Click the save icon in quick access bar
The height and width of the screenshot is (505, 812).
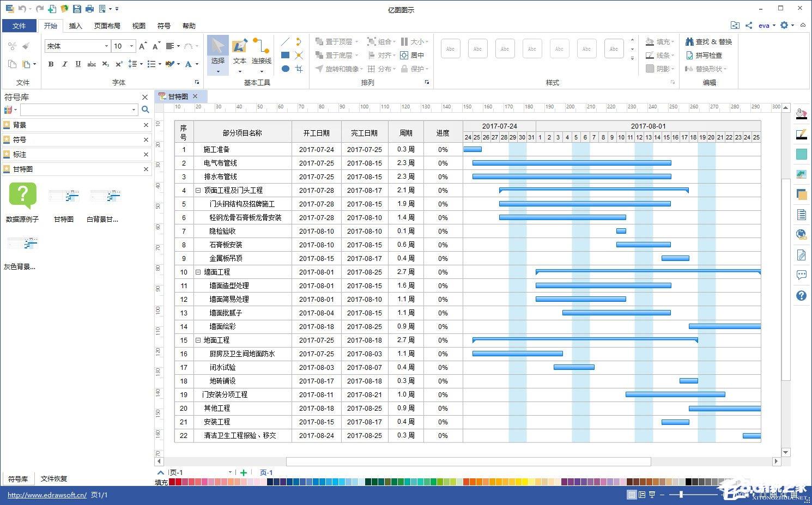click(77, 9)
